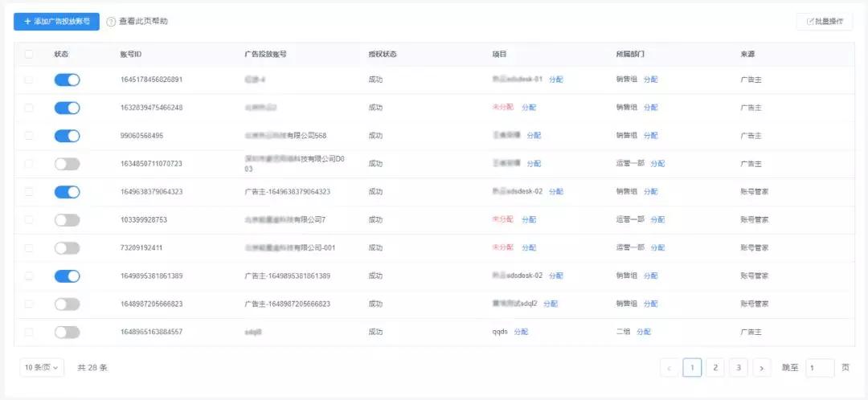Click department 分配 beside 销售组 for 1648987205666823
The width and height of the screenshot is (868, 400).
pos(650,304)
